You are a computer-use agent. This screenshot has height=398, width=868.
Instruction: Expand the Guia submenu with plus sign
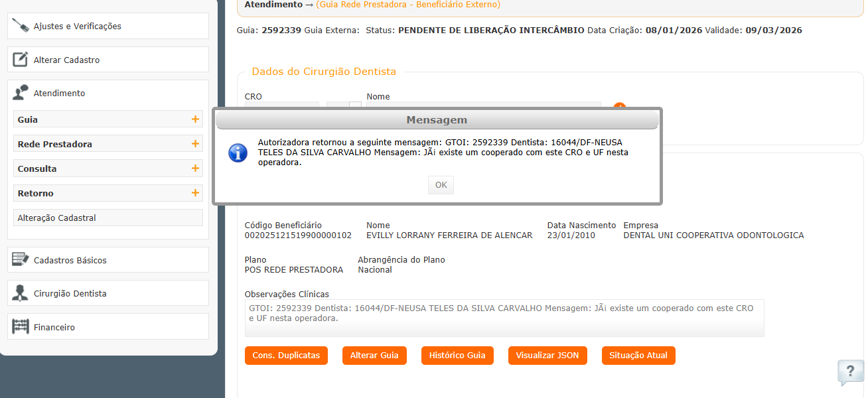195,119
